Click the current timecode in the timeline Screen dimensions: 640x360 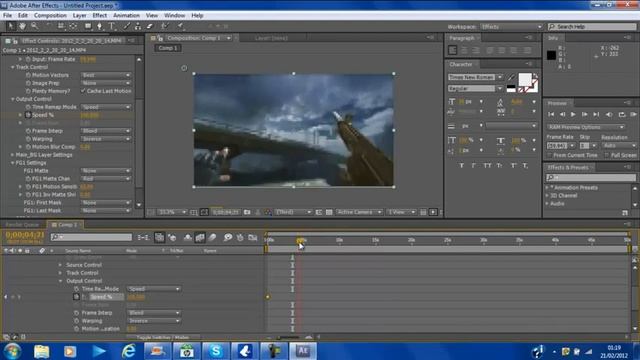pyautogui.click(x=25, y=235)
